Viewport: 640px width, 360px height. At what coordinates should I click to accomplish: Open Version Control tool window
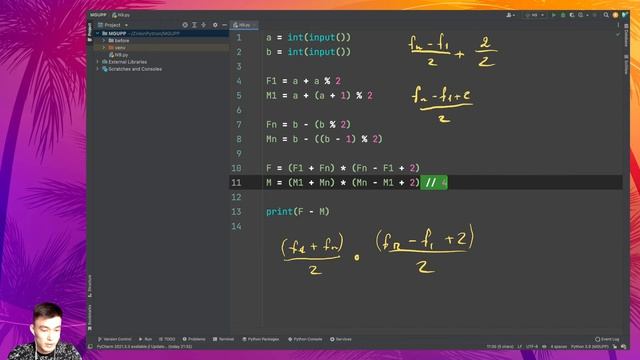click(x=115, y=339)
